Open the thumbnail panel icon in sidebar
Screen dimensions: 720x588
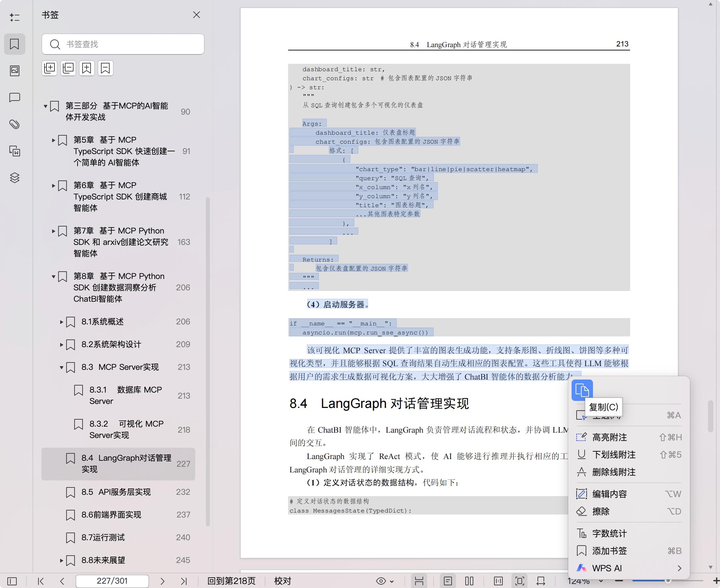click(14, 70)
